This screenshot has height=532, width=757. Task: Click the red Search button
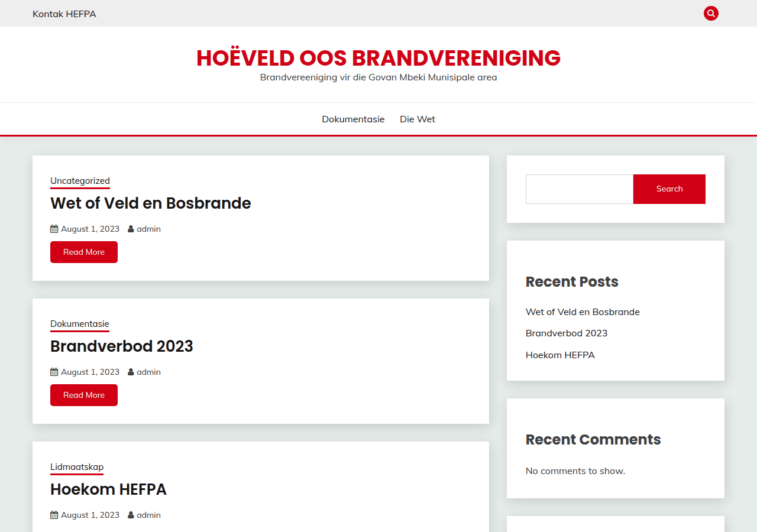[669, 189]
